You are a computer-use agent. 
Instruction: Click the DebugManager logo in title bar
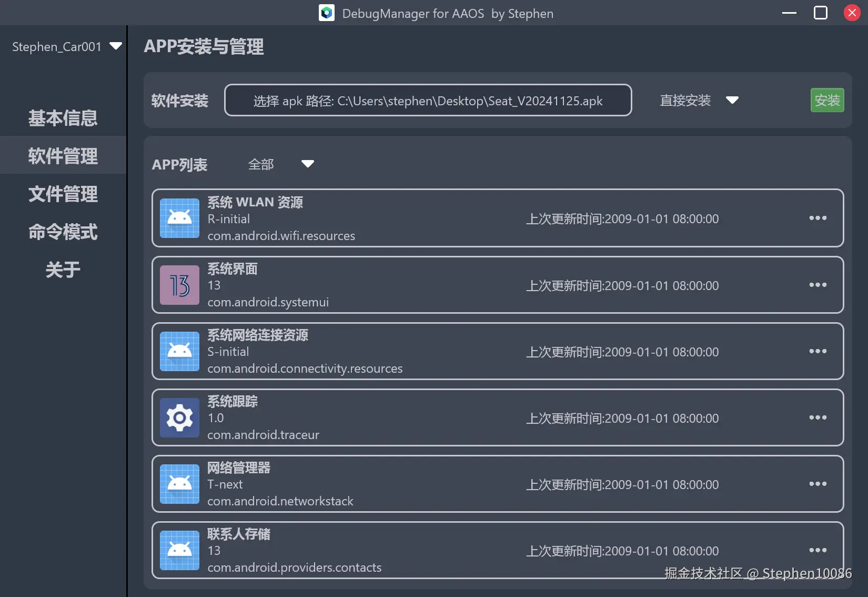(327, 13)
